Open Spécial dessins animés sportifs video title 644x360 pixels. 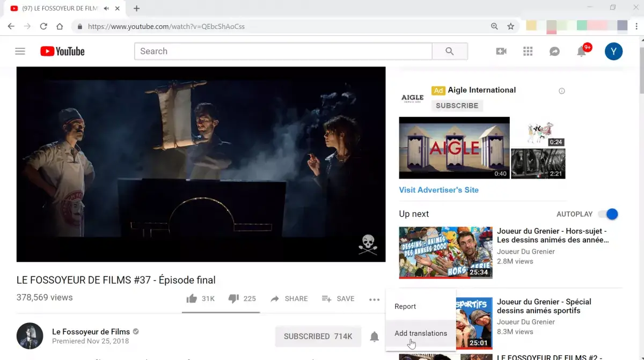point(544,306)
